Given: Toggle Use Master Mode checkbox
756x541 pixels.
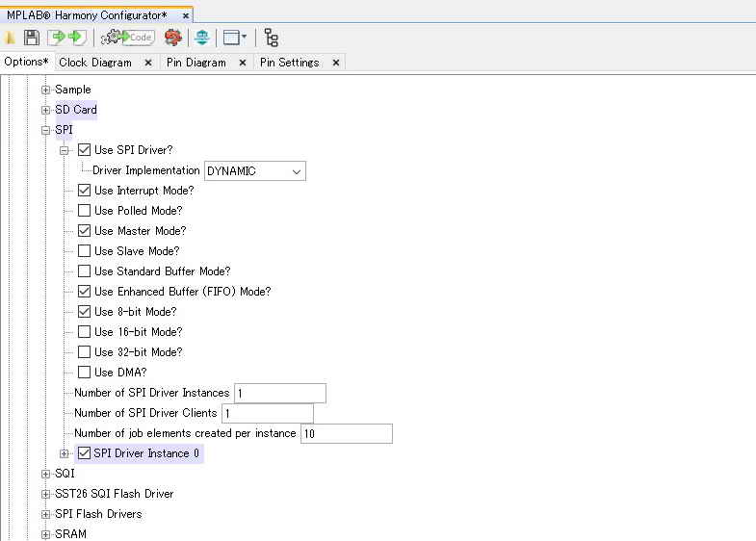Looking at the screenshot, I should [x=84, y=231].
